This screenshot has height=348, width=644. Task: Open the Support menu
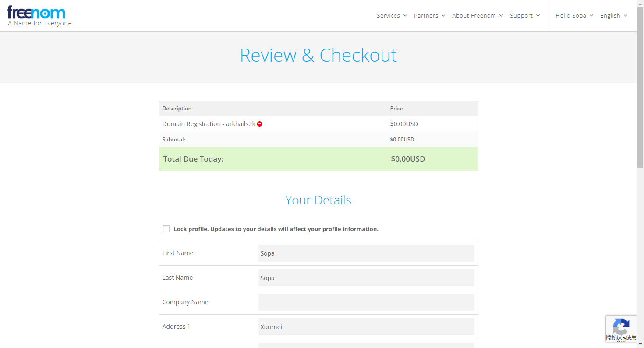[x=525, y=15]
